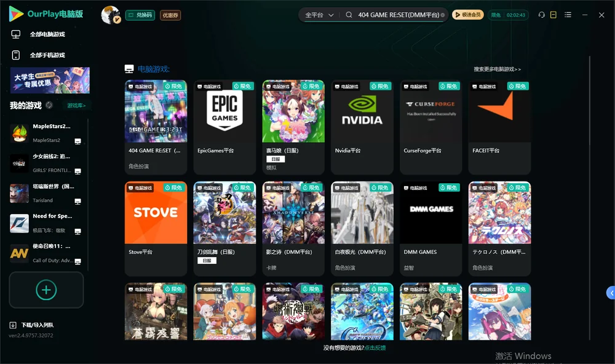Image resolution: width=615 pixels, height=364 pixels.
Task: Click the PC icon on Tarisland row
Action: pyautogui.click(x=77, y=202)
